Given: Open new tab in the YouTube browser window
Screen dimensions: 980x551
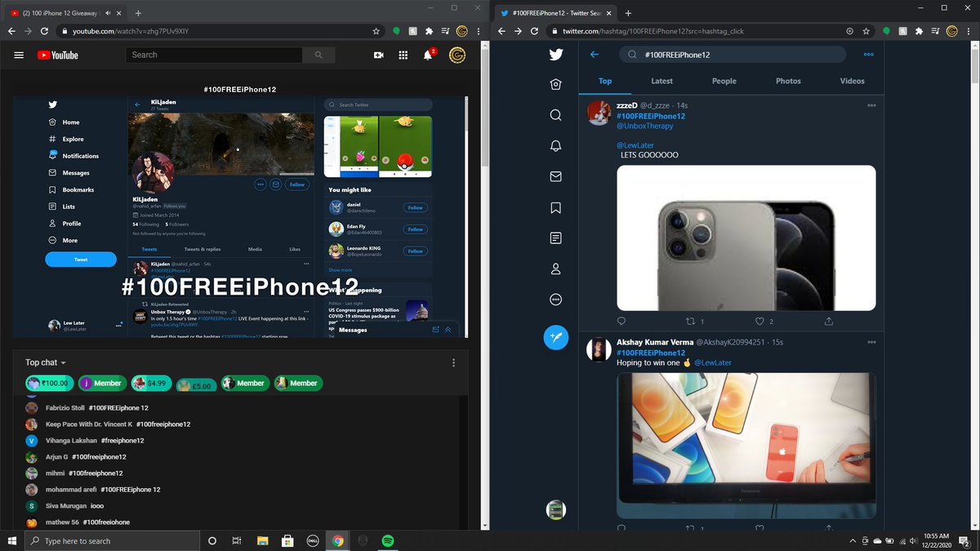Looking at the screenshot, I should click(138, 14).
